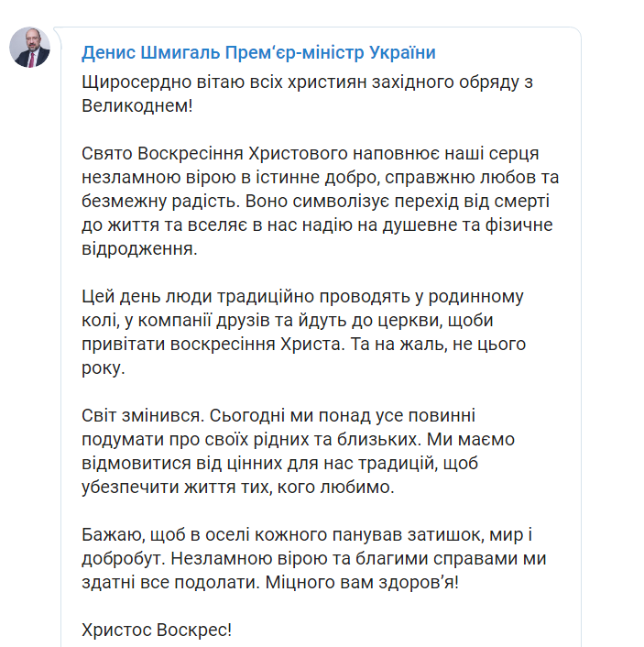644x647 pixels.
Task: Click the word Великоднем! in the greeting
Action: point(137,106)
